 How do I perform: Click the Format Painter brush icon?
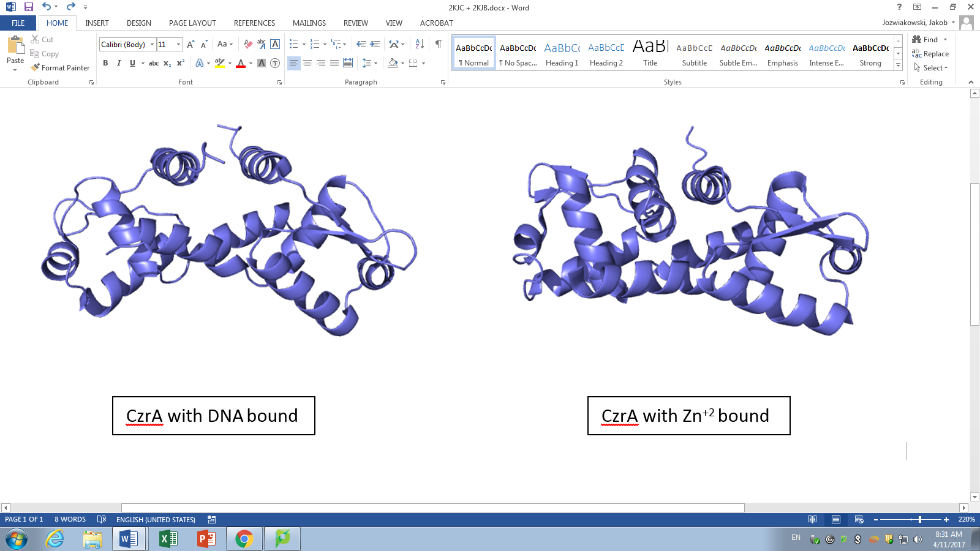(36, 67)
